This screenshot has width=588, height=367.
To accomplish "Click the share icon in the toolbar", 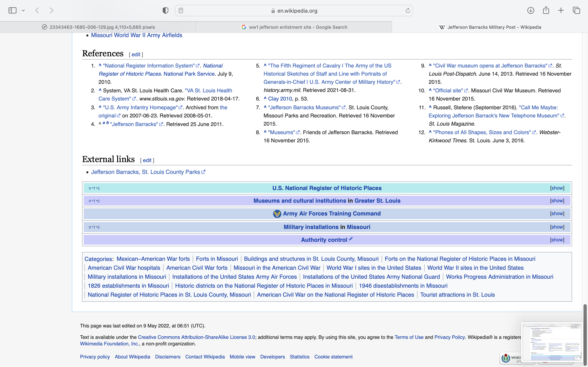I will [x=546, y=10].
